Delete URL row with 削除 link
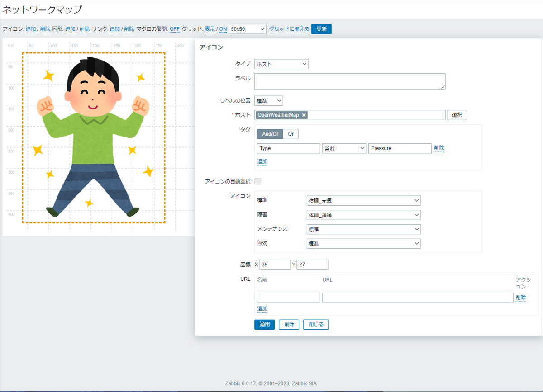The width and height of the screenshot is (543, 392). (x=521, y=298)
